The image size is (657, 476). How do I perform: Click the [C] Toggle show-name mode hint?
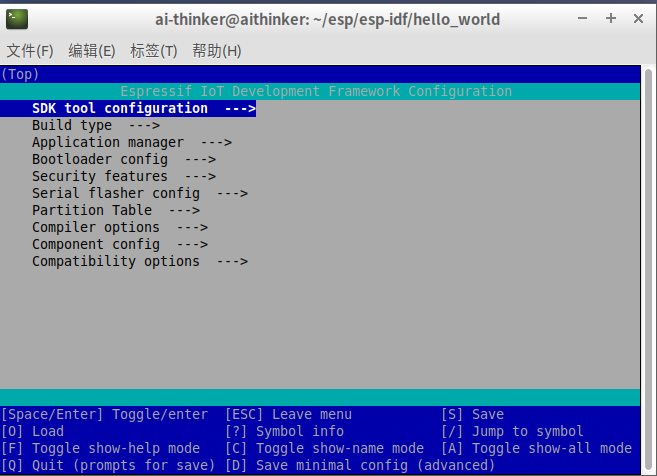[324, 448]
